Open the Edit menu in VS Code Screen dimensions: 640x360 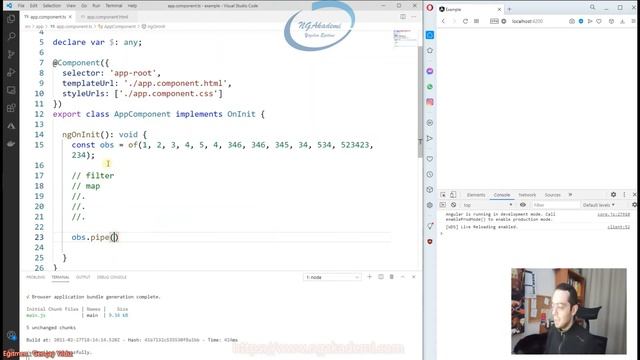point(33,6)
